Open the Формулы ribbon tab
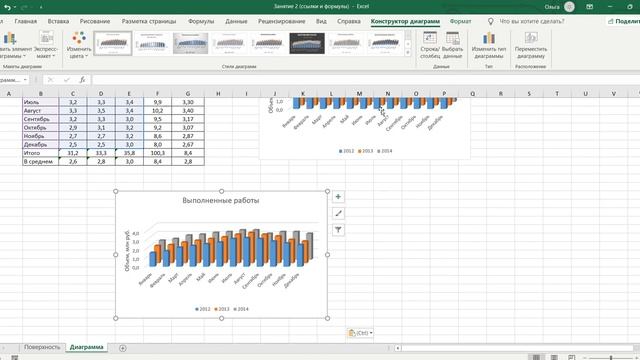 coord(201,21)
